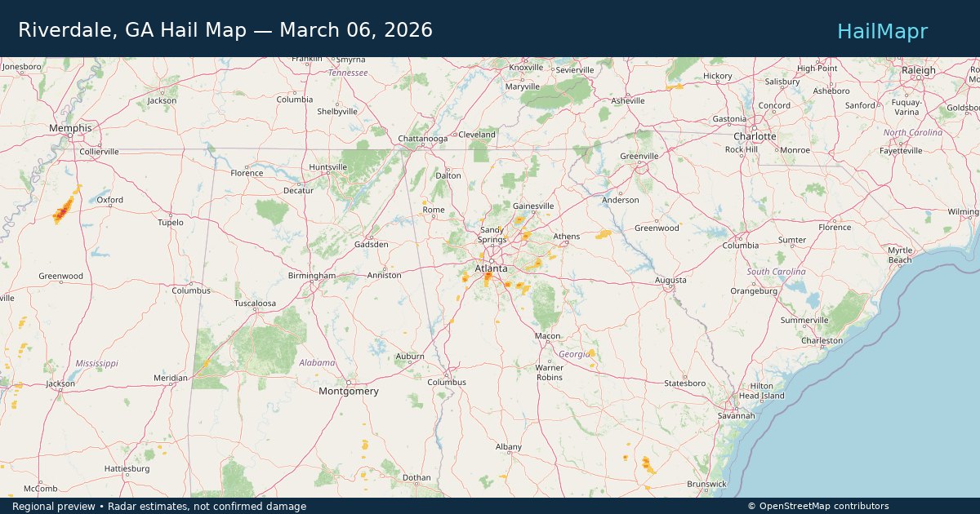Click the Albany city label
980x514 pixels.
[x=509, y=447]
